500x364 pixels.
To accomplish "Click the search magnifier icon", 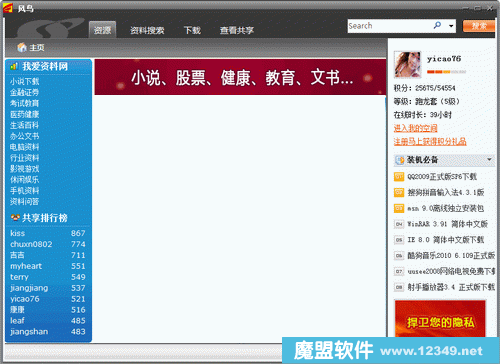I will click(437, 26).
